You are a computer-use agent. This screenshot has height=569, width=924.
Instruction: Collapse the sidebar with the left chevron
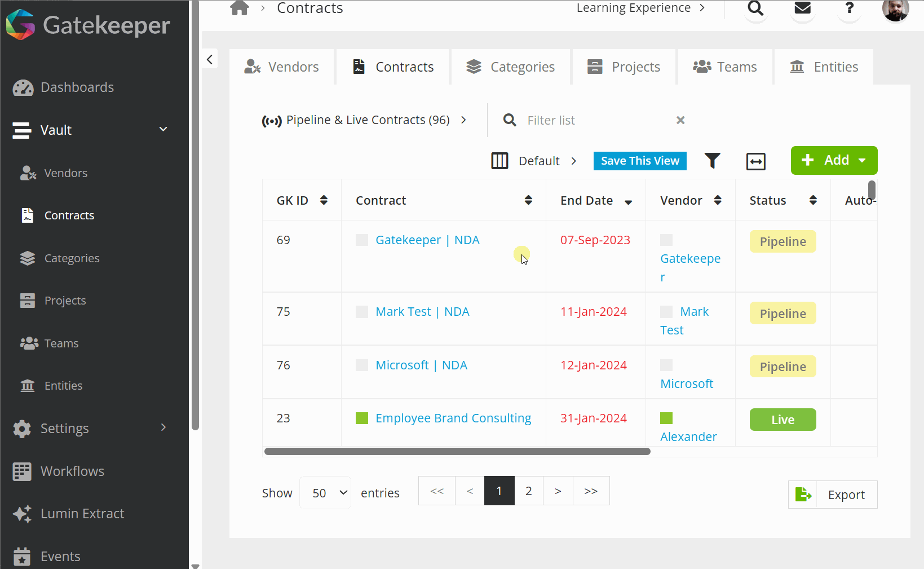210,59
